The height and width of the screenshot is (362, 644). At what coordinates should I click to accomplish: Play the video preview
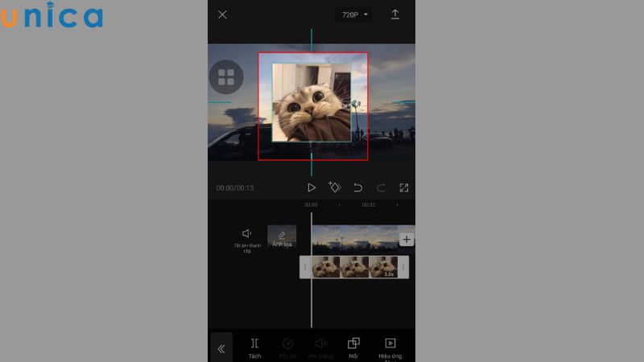point(312,187)
